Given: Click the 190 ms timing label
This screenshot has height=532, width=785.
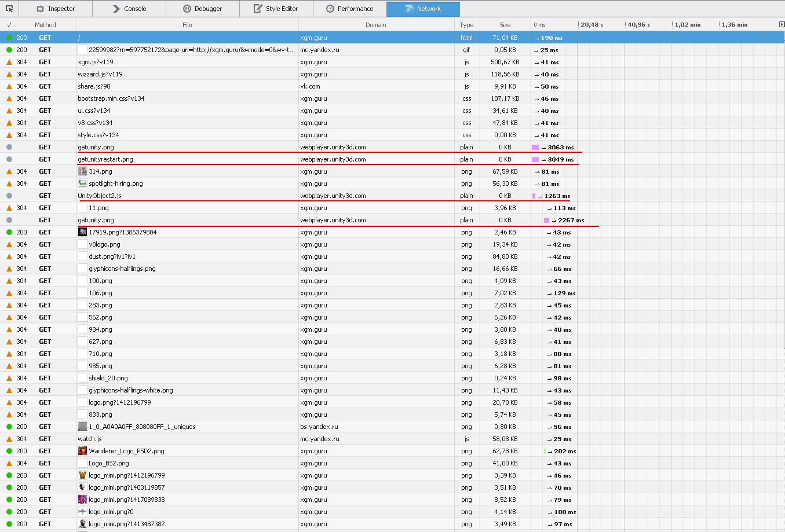Looking at the screenshot, I should pyautogui.click(x=552, y=38).
